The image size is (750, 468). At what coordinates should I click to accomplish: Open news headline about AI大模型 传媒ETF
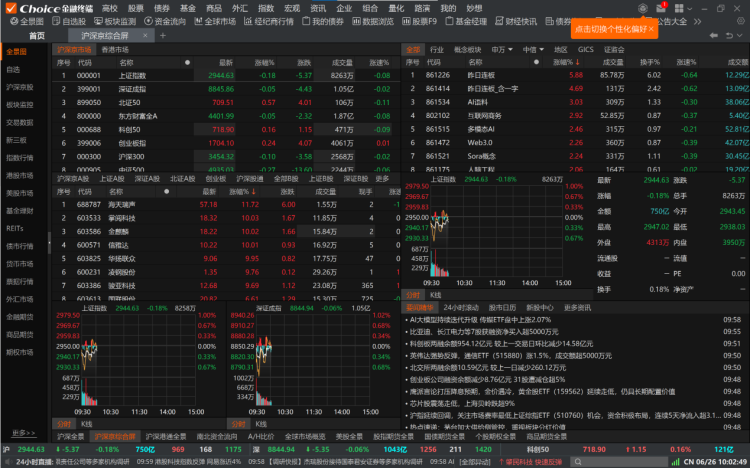coord(480,320)
